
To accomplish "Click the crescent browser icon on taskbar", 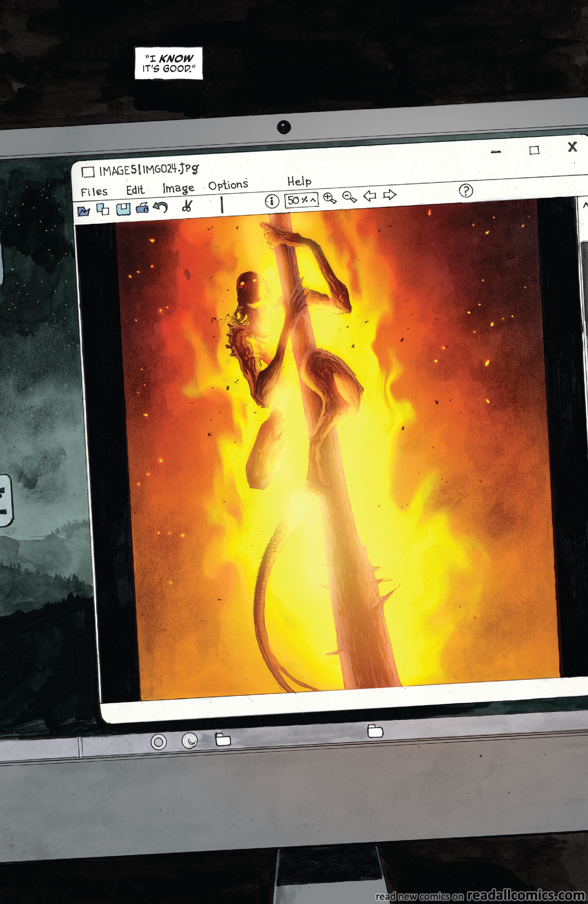I will pos(190,740).
